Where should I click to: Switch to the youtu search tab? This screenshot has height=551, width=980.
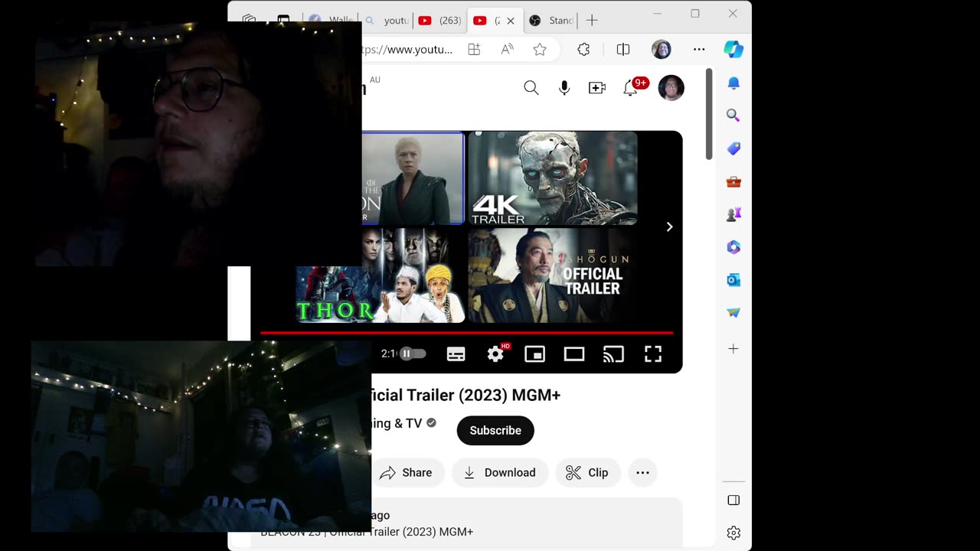click(x=387, y=21)
